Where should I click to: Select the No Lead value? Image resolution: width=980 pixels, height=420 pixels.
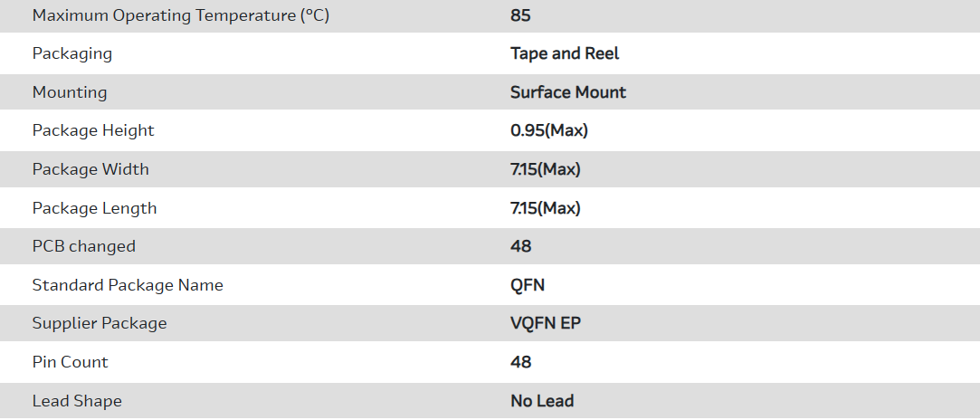pos(542,401)
